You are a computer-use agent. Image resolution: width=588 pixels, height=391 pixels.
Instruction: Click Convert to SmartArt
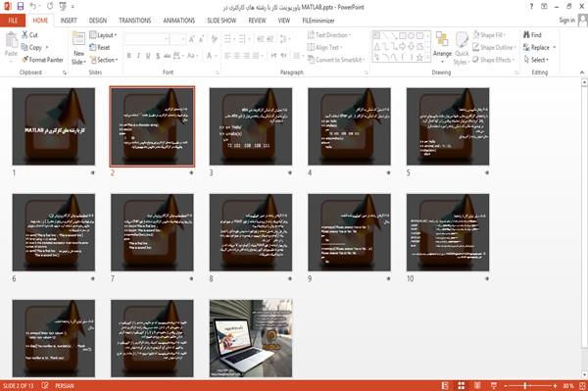[335, 60]
